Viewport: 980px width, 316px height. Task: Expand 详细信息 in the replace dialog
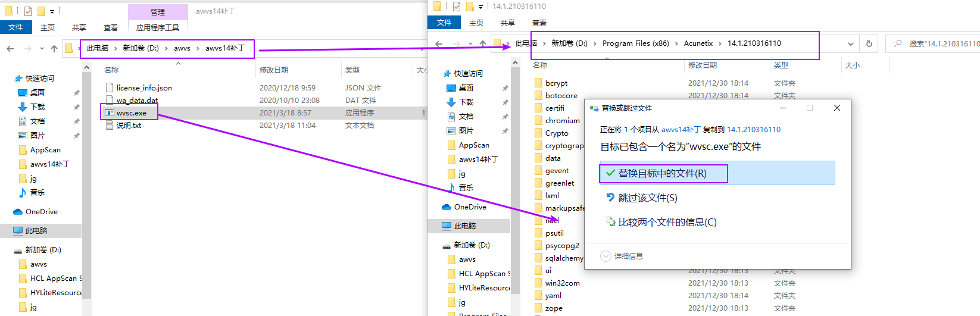click(606, 256)
